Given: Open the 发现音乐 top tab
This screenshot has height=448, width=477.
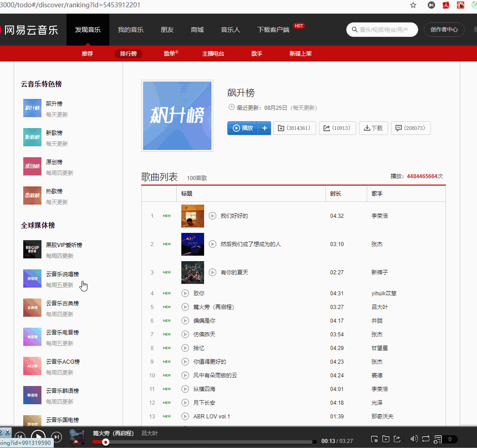Looking at the screenshot, I should click(x=88, y=30).
